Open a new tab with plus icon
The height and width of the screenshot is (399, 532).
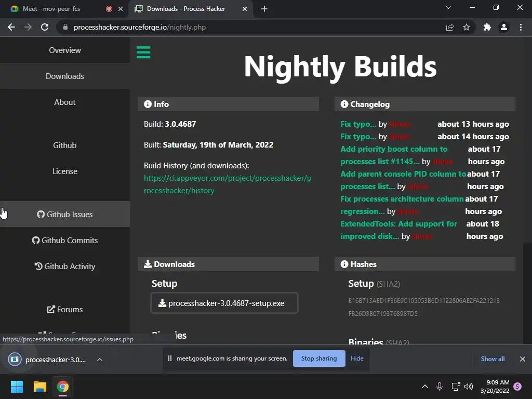(x=264, y=9)
